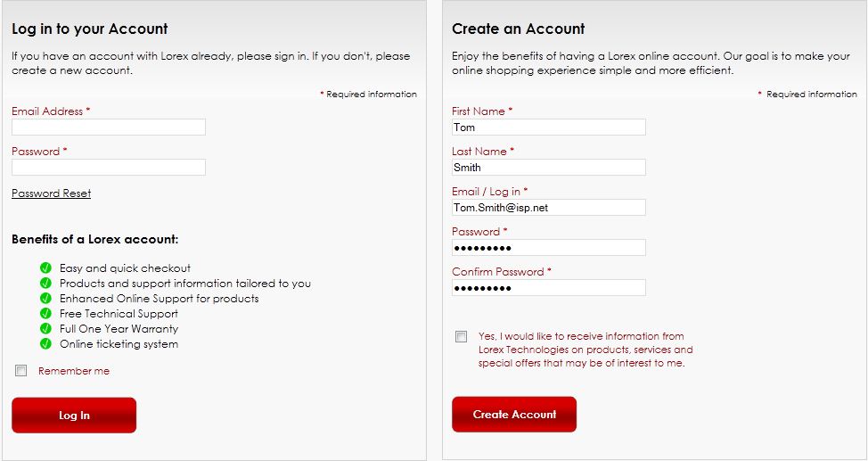Click the green checkmark next to Free Technical Support

point(46,314)
